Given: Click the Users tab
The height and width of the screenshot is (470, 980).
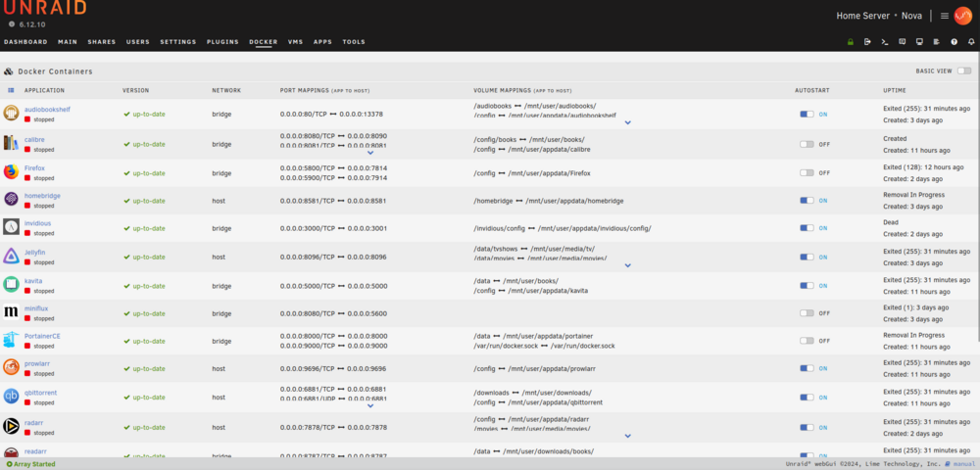Looking at the screenshot, I should point(138,42).
